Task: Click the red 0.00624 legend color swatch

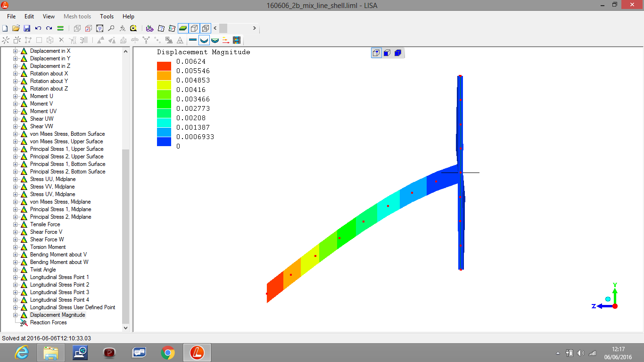Action: [x=164, y=66]
